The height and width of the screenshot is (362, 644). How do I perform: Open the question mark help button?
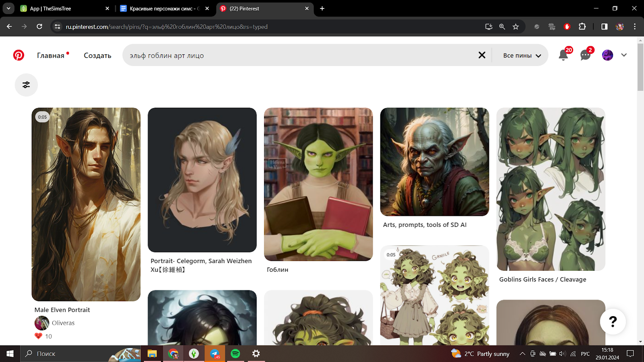coord(613,321)
